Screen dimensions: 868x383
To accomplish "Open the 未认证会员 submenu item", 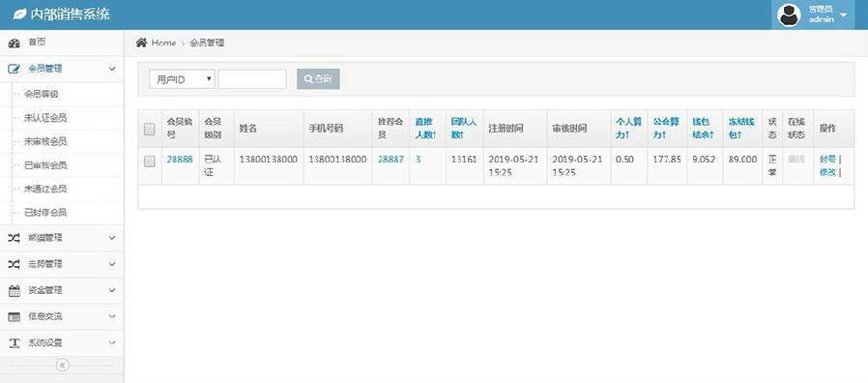I will pyautogui.click(x=46, y=118).
